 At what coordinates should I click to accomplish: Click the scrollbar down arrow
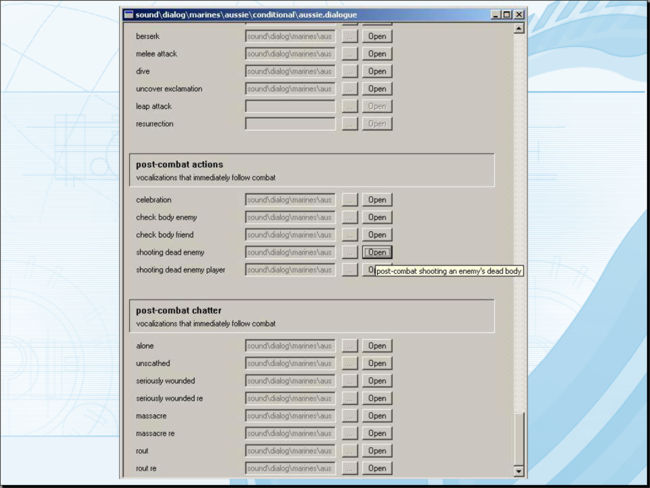tap(518, 470)
